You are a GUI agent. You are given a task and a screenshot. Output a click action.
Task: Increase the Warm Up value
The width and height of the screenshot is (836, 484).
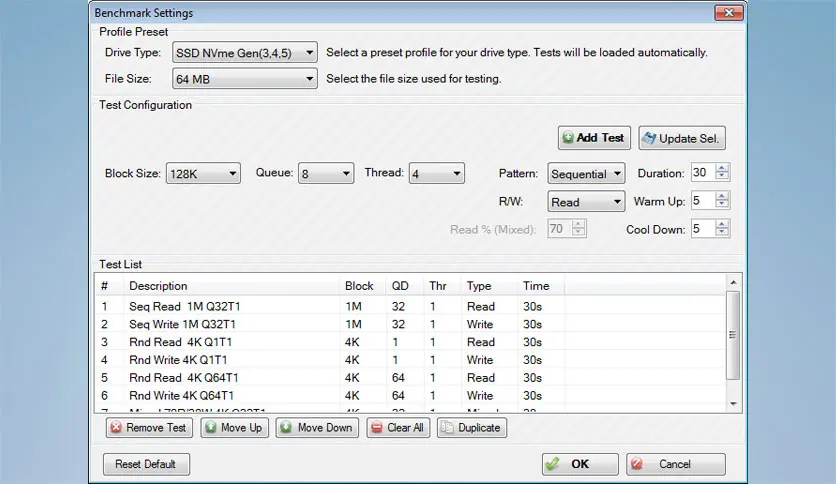[722, 196]
